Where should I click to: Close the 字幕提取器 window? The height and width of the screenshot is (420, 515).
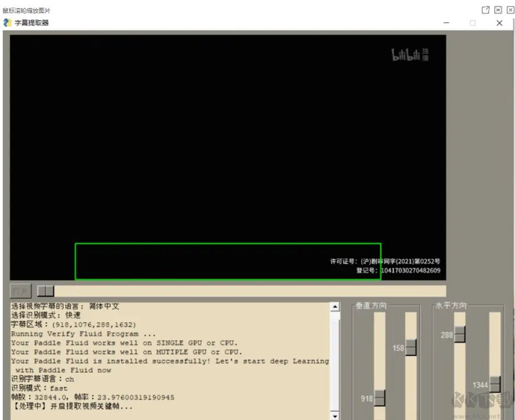coord(499,23)
